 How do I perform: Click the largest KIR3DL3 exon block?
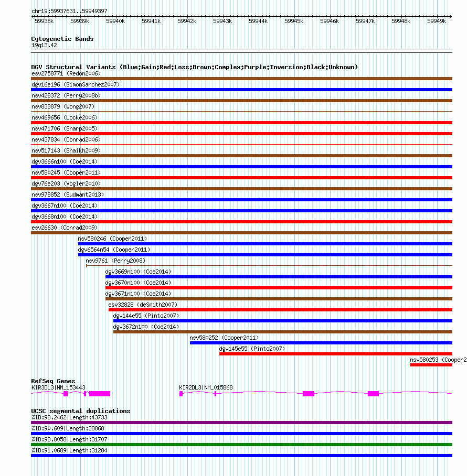[100, 394]
